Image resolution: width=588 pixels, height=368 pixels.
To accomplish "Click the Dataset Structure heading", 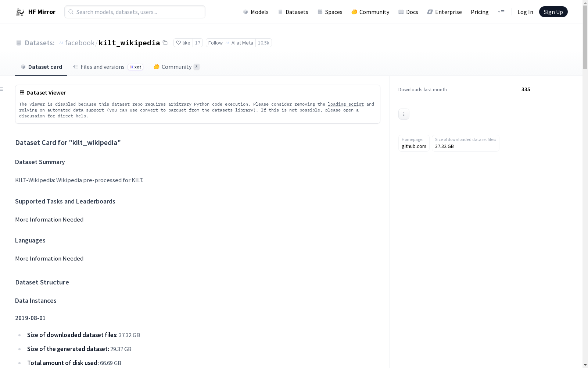I will pos(42,282).
